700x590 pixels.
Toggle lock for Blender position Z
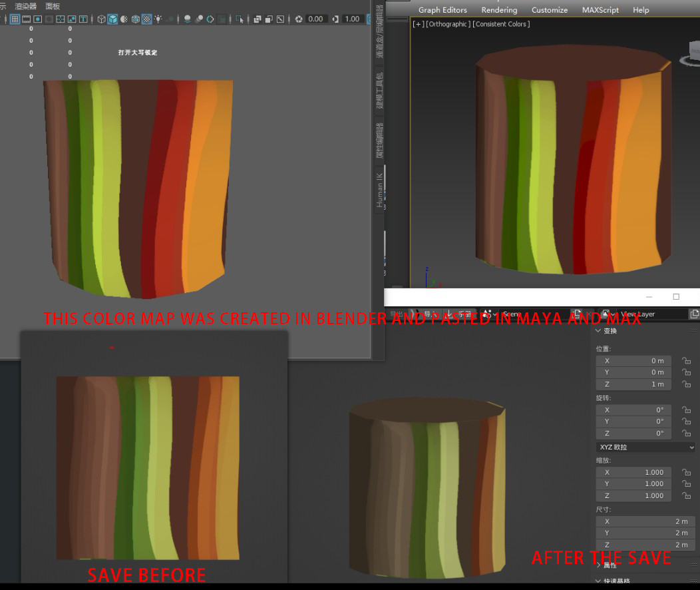coord(686,384)
